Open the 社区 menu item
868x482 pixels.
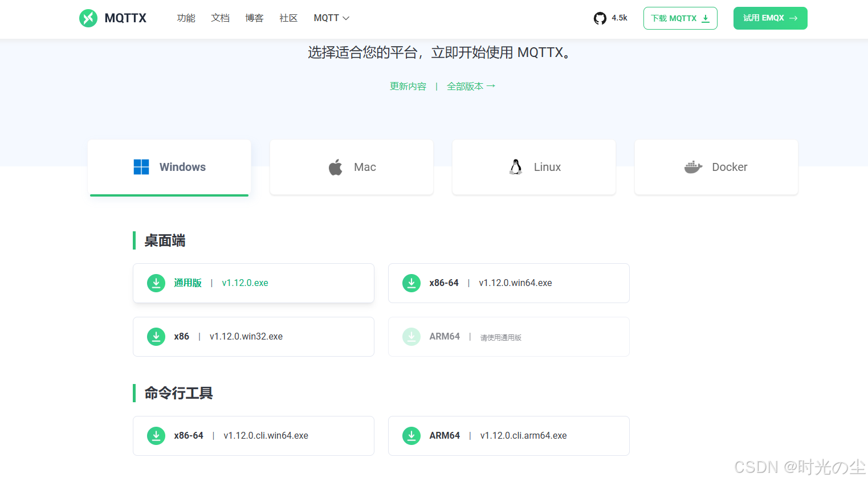[x=288, y=18]
